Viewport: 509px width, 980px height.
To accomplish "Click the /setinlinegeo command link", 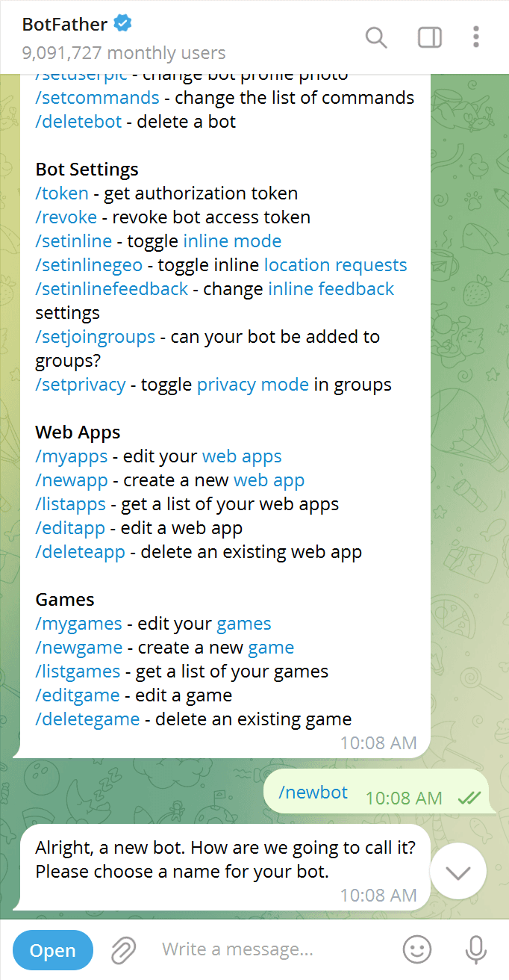I will pyautogui.click(x=89, y=265).
